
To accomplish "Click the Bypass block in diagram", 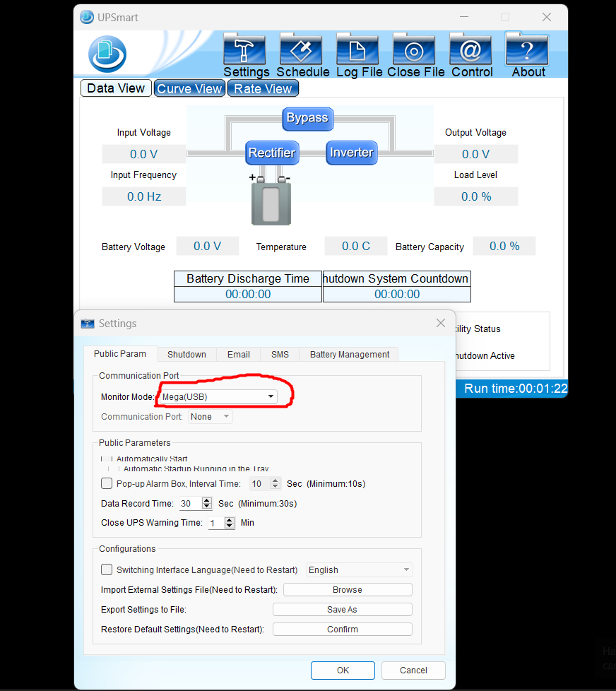I will pyautogui.click(x=307, y=118).
